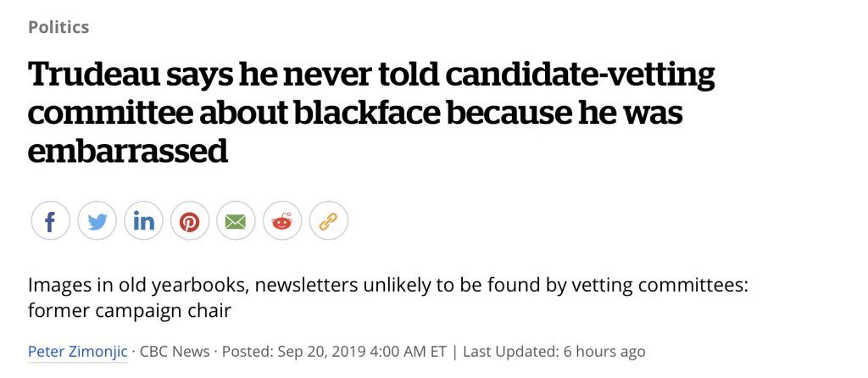Pin the article to Pinterest
Screen dimensions: 868x378
pos(189,221)
